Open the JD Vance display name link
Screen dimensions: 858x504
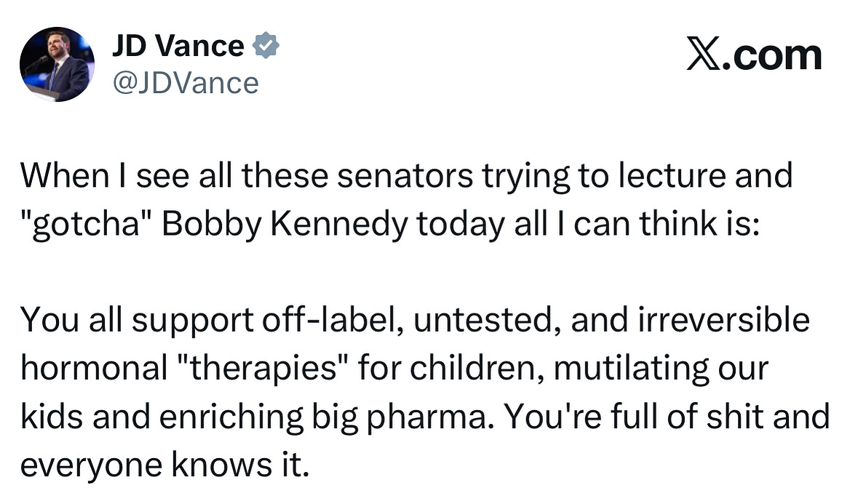pos(178,46)
